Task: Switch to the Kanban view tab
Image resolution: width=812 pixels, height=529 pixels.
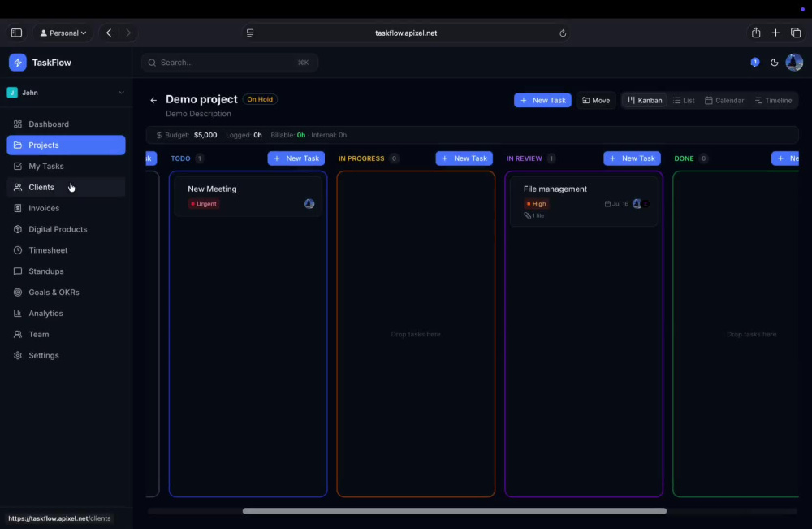Action: [645, 101]
